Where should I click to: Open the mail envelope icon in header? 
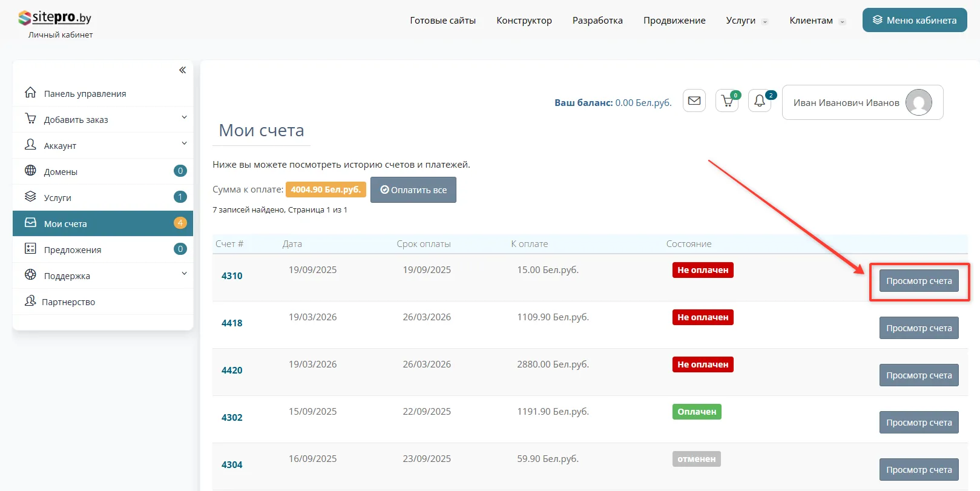[694, 101]
